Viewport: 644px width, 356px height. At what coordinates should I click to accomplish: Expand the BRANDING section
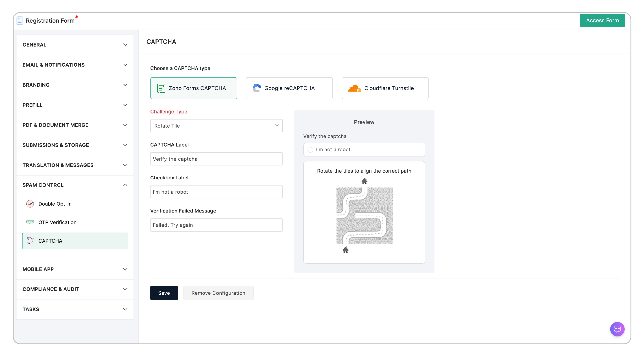pyautogui.click(x=75, y=85)
